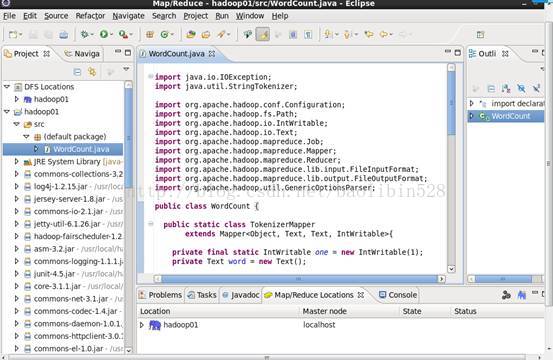Click the Last Edit Location icon
Image resolution: width=553 pixels, height=360 pixels.
[x=369, y=34]
